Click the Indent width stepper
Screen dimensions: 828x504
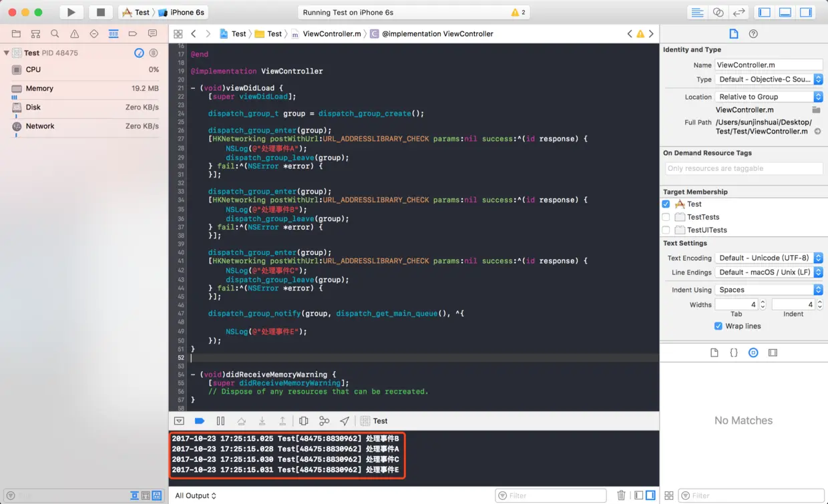[820, 304]
